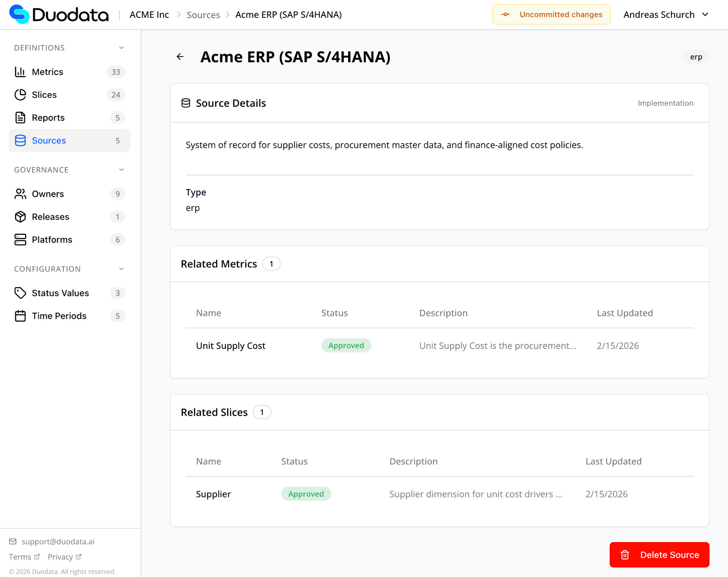Click the Releases package icon
Viewport: 728px width, 577px height.
20,217
